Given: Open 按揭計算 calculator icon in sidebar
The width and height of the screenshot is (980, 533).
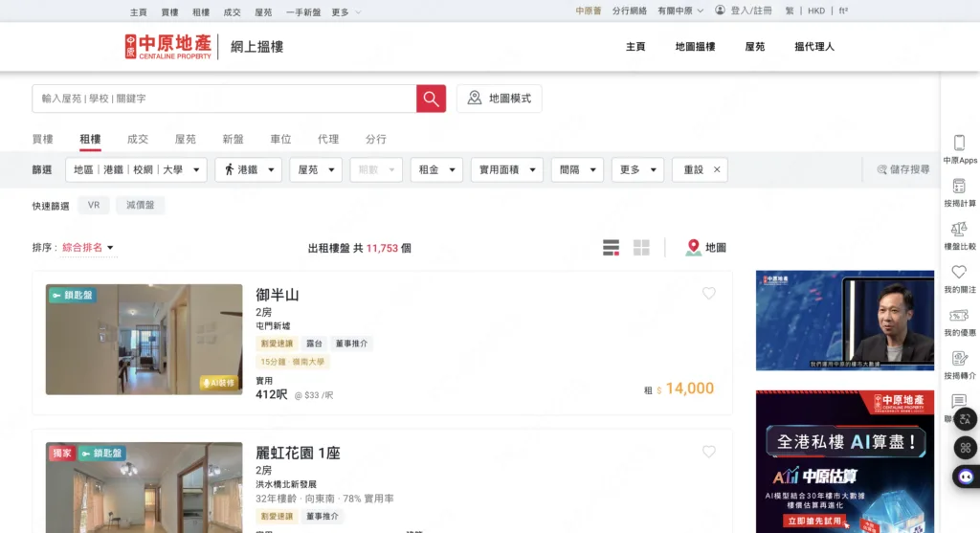Looking at the screenshot, I should point(959,192).
